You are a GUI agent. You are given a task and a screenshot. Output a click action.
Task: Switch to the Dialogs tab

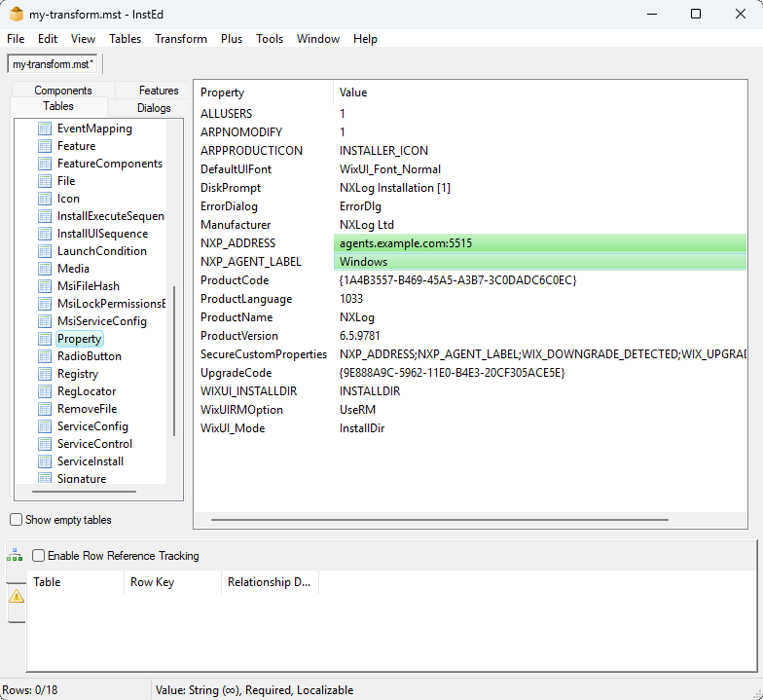154,108
